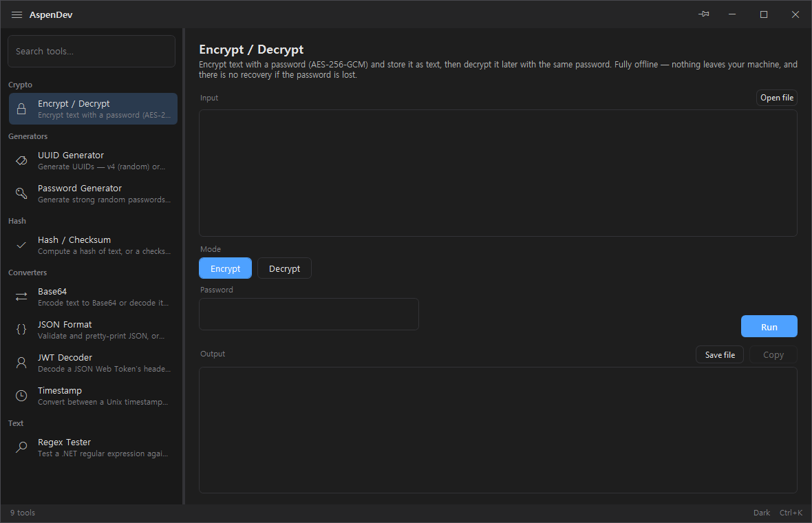The image size is (812, 523).
Task: Open the Password Generator tool
Action: click(x=93, y=193)
